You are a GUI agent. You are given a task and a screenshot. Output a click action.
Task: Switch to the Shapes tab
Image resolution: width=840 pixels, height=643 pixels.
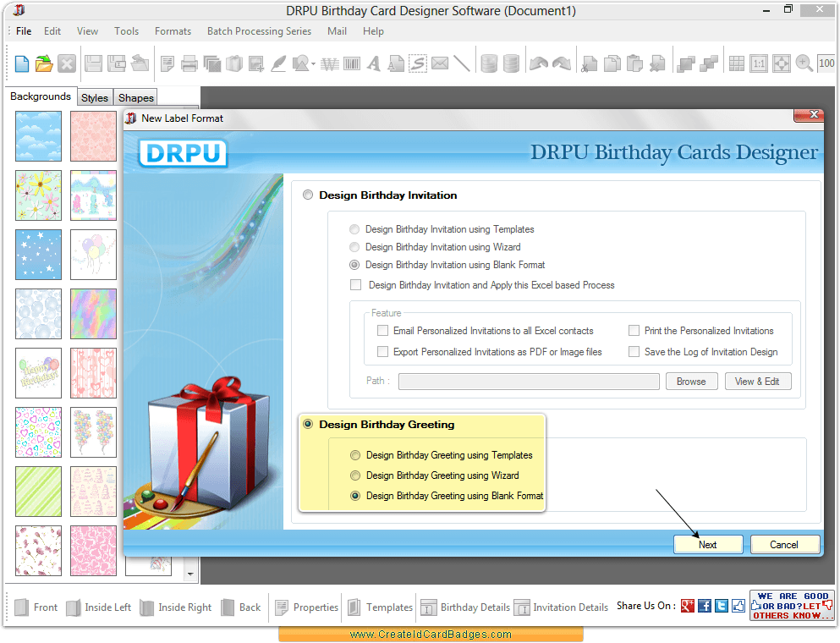(x=136, y=97)
